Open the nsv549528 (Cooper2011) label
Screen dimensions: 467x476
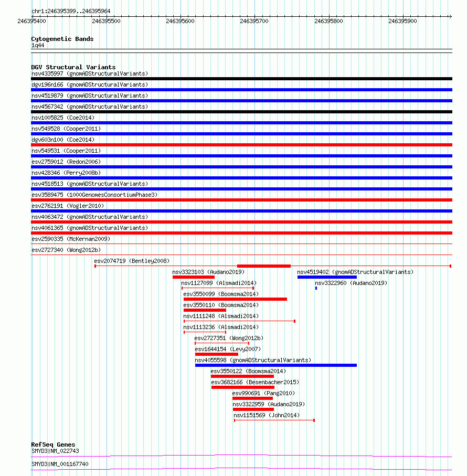(66, 129)
